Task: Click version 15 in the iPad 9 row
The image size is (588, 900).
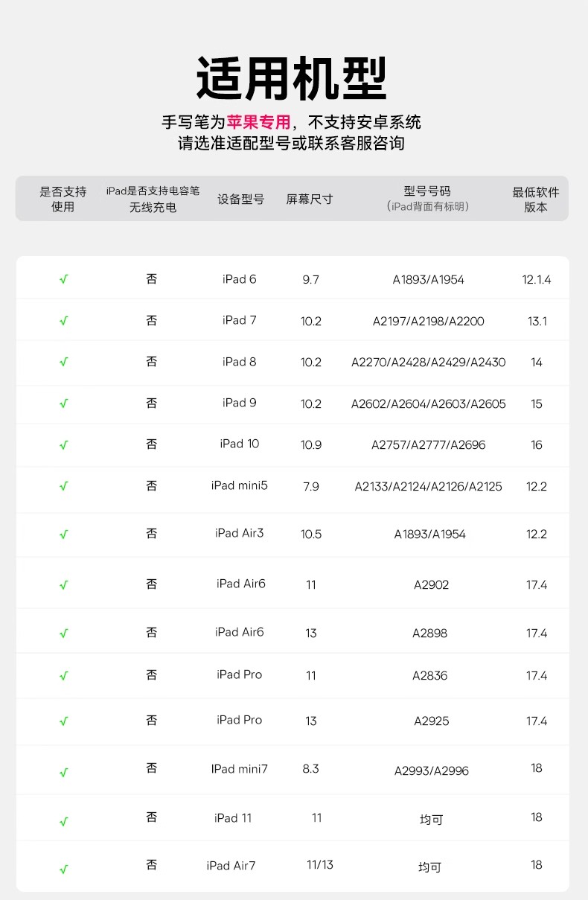Action: (x=537, y=404)
